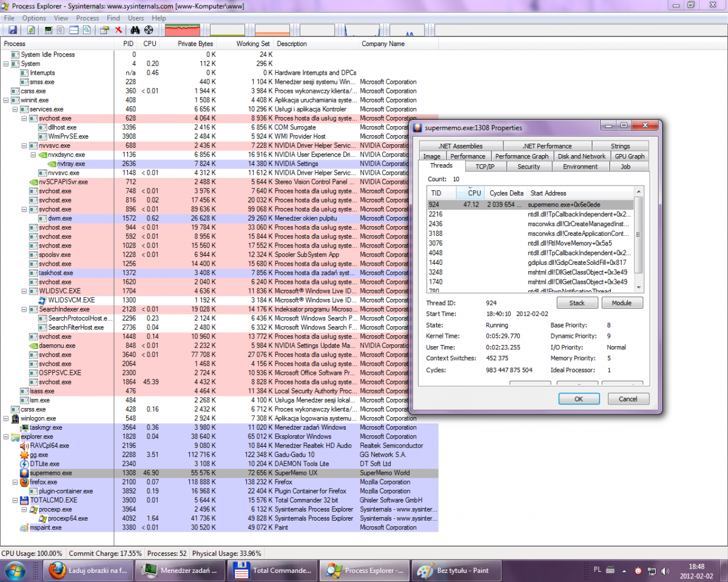Screen dimensions: 728x582
Task: Collapse the nvvsvc.exe PID 688 node
Action: [x=24, y=145]
